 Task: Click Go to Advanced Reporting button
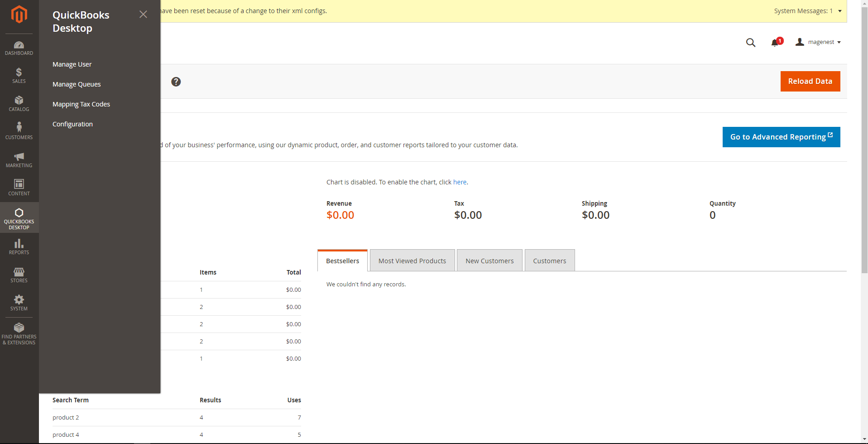781,137
